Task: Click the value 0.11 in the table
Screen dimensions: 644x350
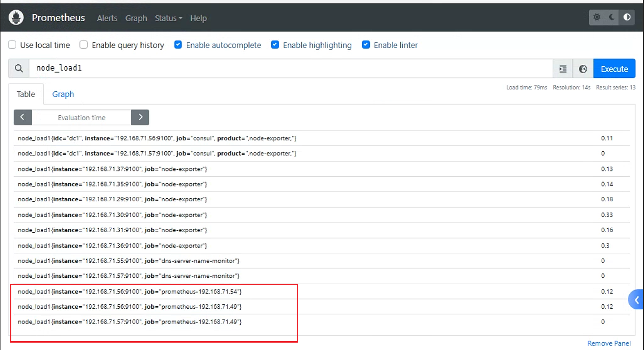Action: (607, 138)
